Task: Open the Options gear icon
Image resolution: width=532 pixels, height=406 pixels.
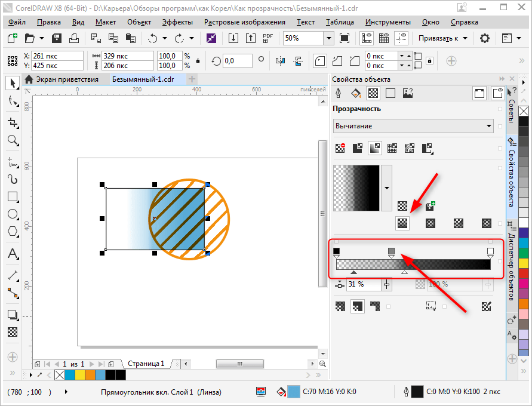Action: click(x=485, y=38)
